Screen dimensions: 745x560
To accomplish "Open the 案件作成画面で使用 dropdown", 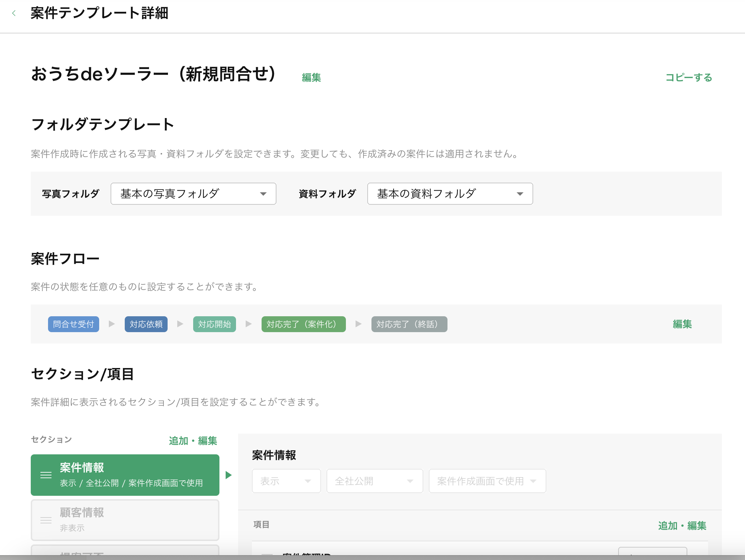I will pyautogui.click(x=487, y=481).
